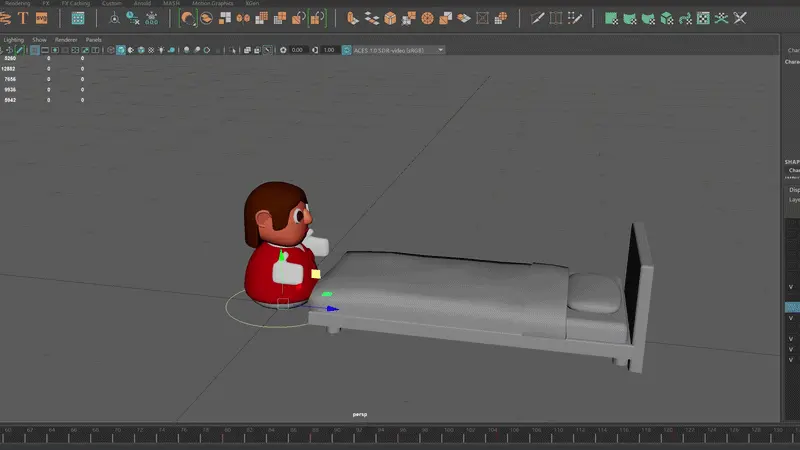Click the SVG import shelf icon

[x=41, y=18]
